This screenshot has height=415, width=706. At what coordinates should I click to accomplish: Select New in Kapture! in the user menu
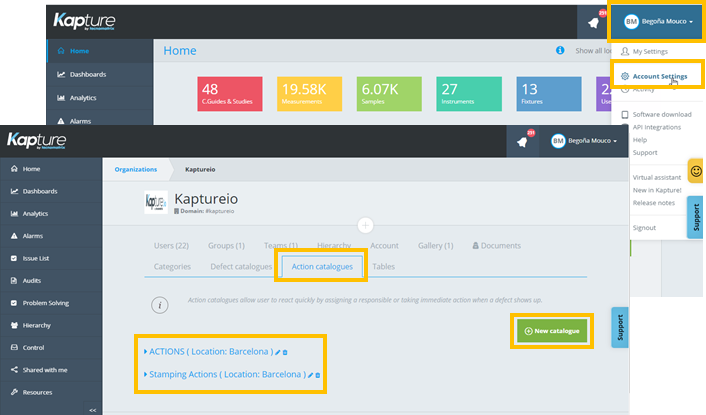[x=657, y=190]
